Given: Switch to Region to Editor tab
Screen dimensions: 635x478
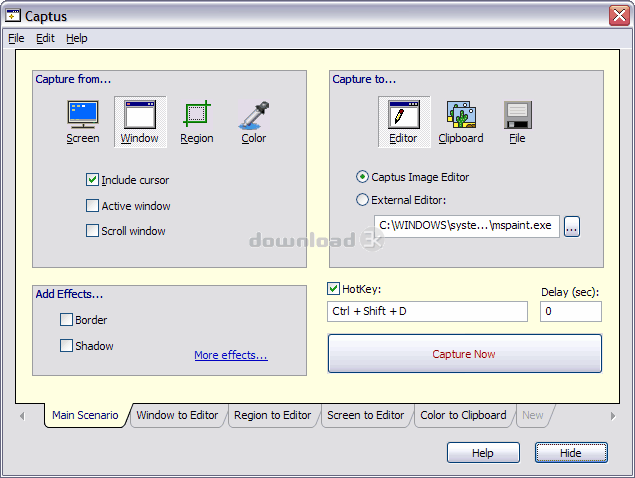Looking at the screenshot, I should [x=273, y=415].
